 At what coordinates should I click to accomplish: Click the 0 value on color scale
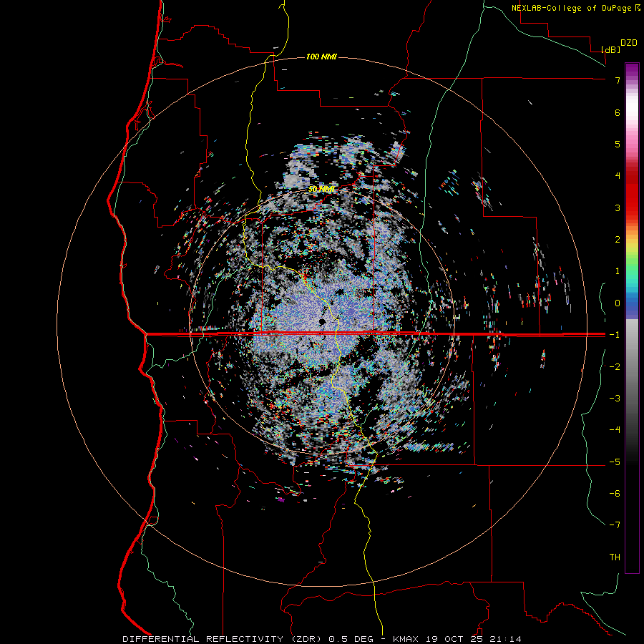click(618, 303)
